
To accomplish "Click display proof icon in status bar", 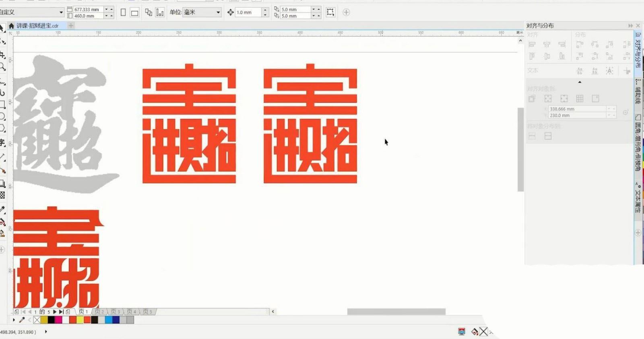I will (462, 331).
